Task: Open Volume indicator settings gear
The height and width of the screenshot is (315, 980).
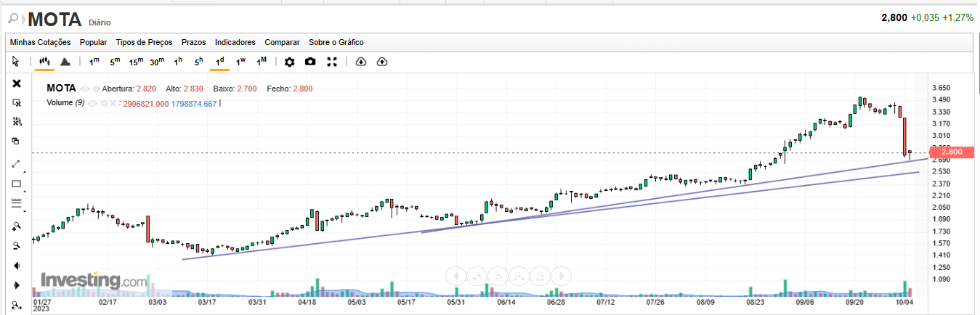Action: (x=104, y=103)
